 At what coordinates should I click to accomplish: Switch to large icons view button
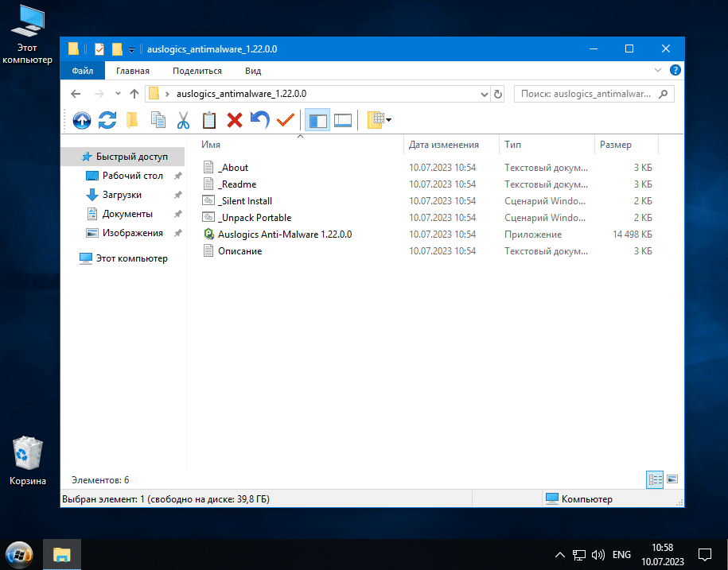(x=672, y=479)
